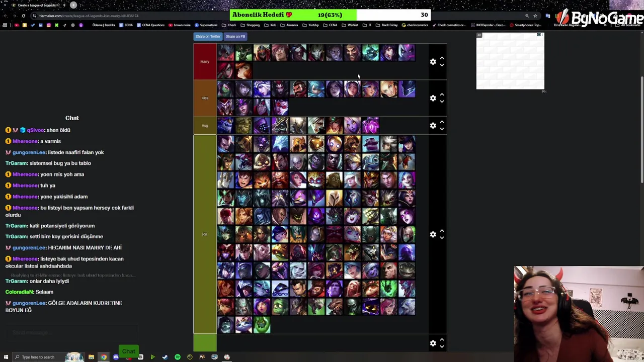Open the brown noise bookmark
The height and width of the screenshot is (362, 644).
click(x=179, y=25)
